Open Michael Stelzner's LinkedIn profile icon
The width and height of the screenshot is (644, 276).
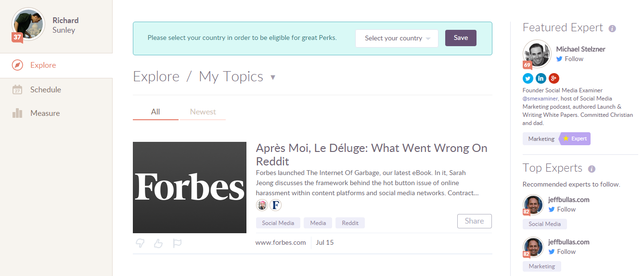(x=541, y=78)
